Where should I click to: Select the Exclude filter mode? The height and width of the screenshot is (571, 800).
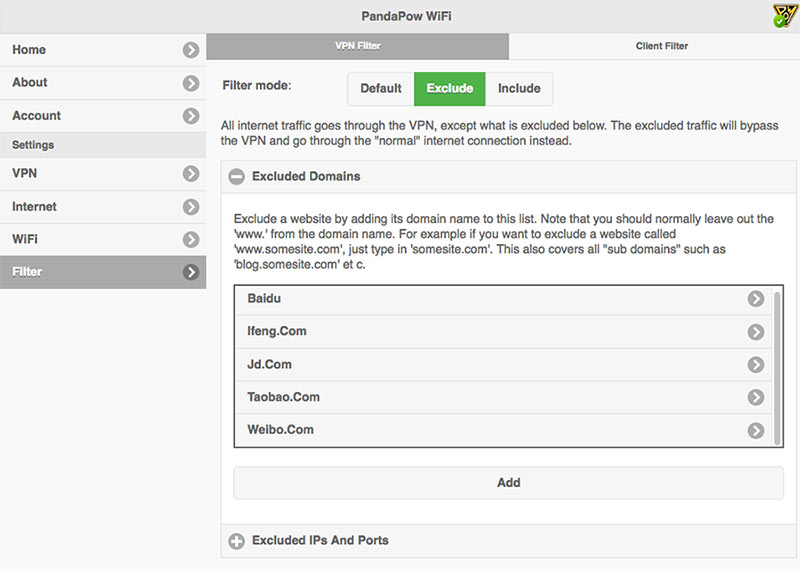pyautogui.click(x=450, y=89)
